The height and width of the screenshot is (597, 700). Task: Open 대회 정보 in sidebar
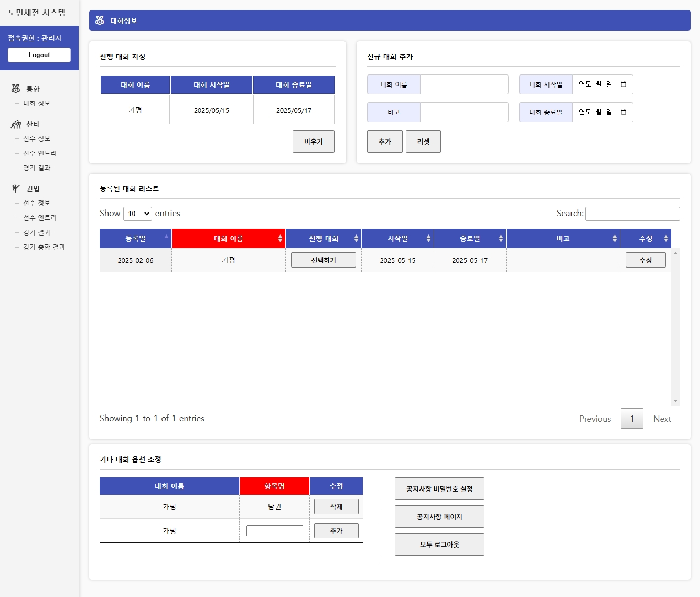(x=37, y=103)
